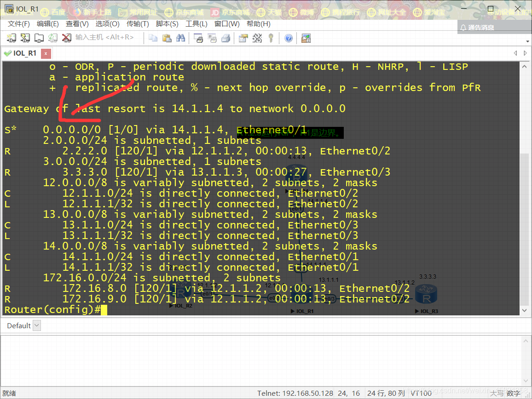Click the 3.3.3.0 RIP route entry
The height and width of the screenshot is (399, 532).
click(x=197, y=172)
